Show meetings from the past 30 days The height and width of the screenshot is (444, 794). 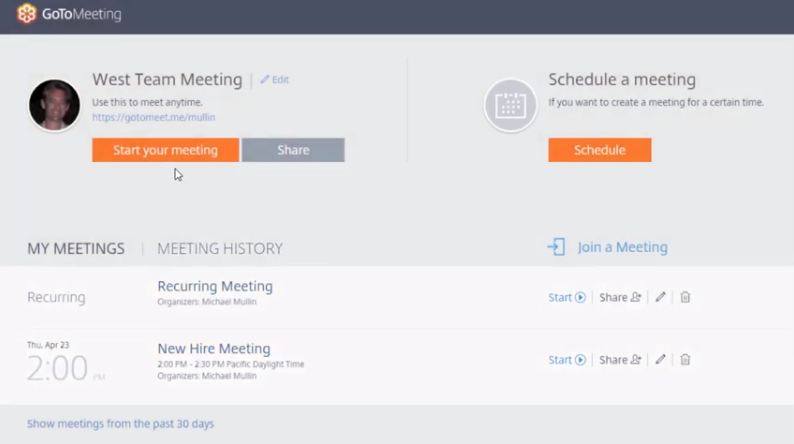pos(121,423)
